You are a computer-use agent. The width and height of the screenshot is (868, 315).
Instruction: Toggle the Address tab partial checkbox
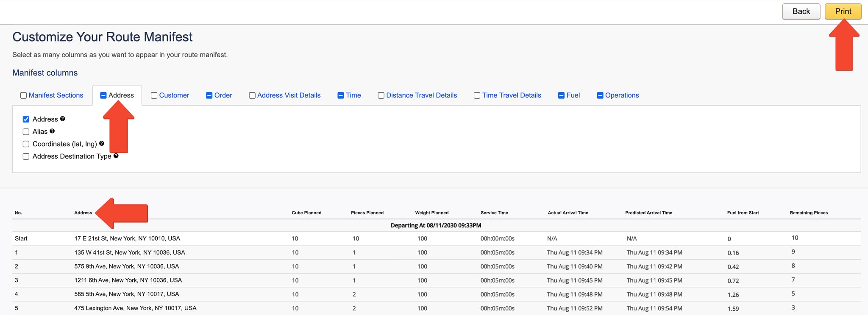(x=103, y=95)
